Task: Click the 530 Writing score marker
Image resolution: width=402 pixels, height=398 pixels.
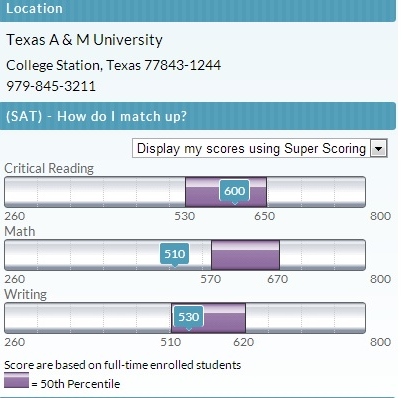Action: pos(189,317)
